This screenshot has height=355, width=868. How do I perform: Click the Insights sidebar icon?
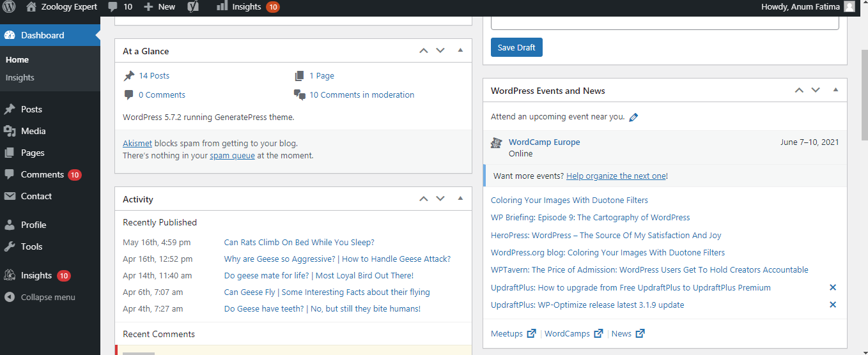click(x=10, y=275)
